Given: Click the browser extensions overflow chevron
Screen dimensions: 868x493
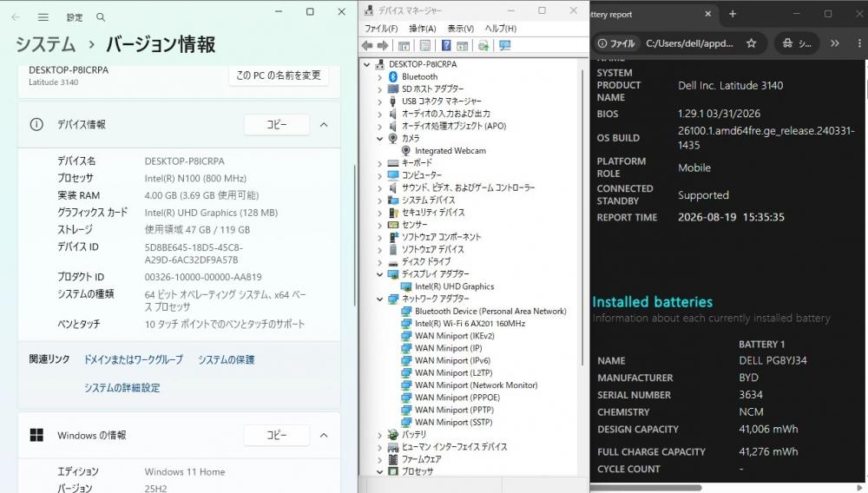Looking at the screenshot, I should click(x=835, y=43).
